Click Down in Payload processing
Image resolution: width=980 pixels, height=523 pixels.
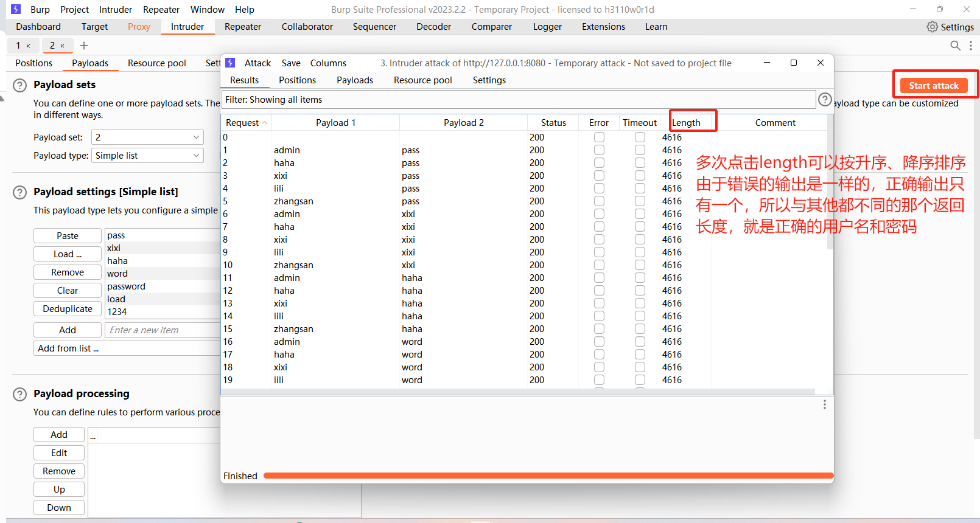tap(59, 508)
